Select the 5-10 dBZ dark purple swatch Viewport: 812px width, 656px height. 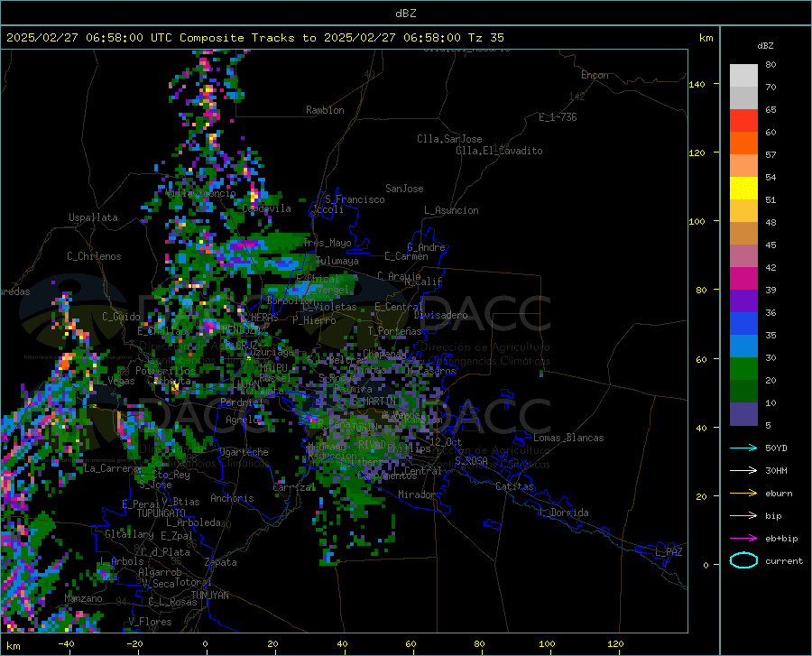[743, 413]
